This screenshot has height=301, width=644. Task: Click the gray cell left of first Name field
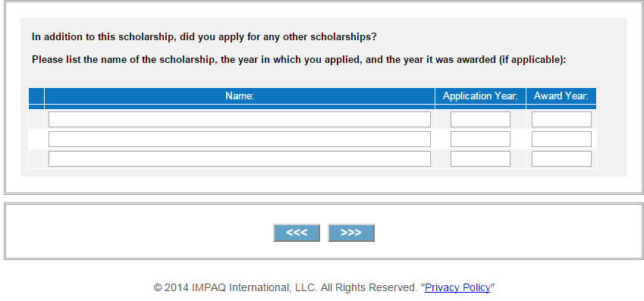click(x=36, y=120)
